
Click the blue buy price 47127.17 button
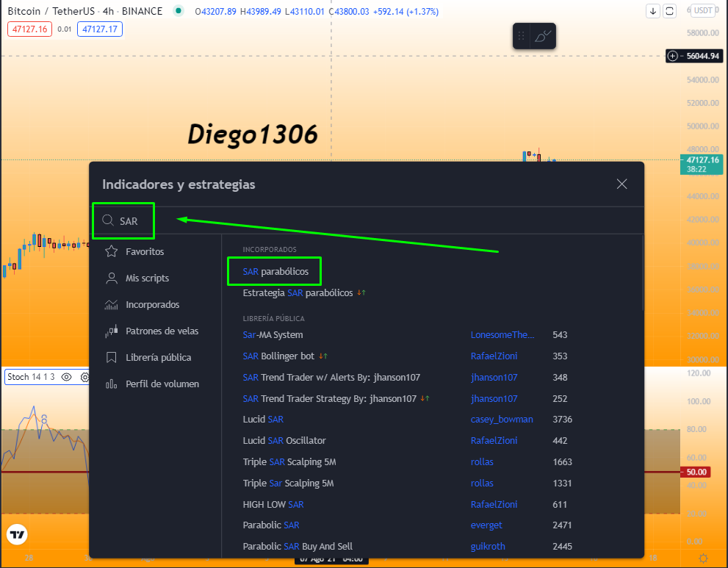(100, 29)
